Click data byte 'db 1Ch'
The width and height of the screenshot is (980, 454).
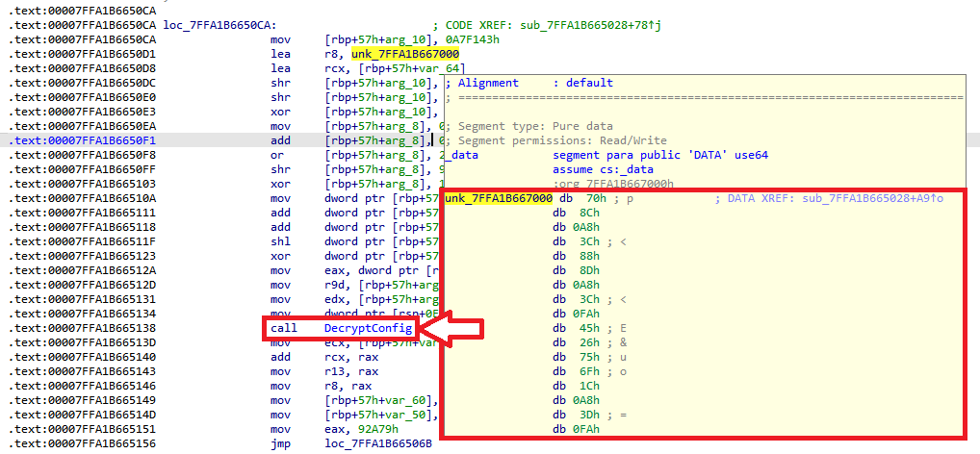[x=579, y=386]
